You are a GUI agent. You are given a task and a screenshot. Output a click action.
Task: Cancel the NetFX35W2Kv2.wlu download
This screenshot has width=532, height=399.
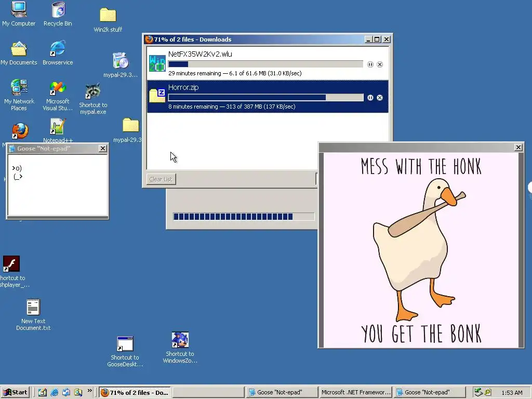380,64
